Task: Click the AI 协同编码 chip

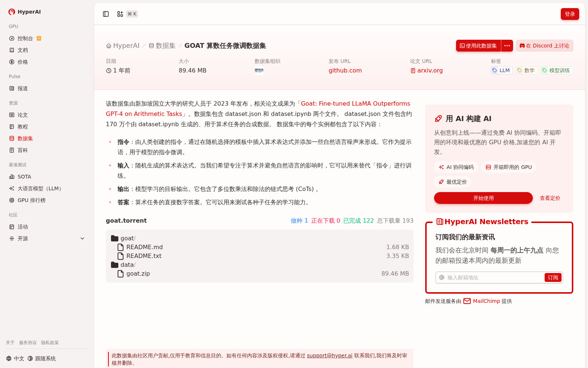Action: [456, 167]
